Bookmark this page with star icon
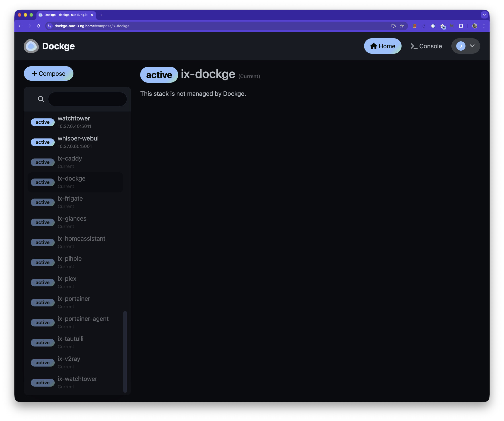This screenshot has height=421, width=504. tap(402, 26)
